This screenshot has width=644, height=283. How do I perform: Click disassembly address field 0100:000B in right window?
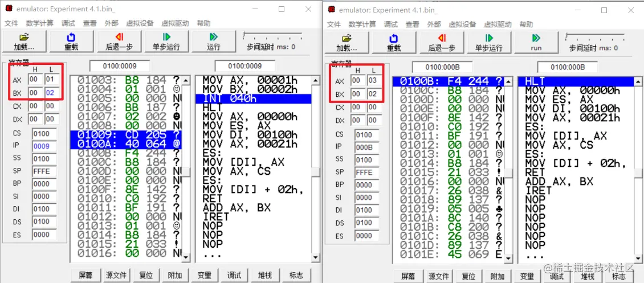pos(568,67)
